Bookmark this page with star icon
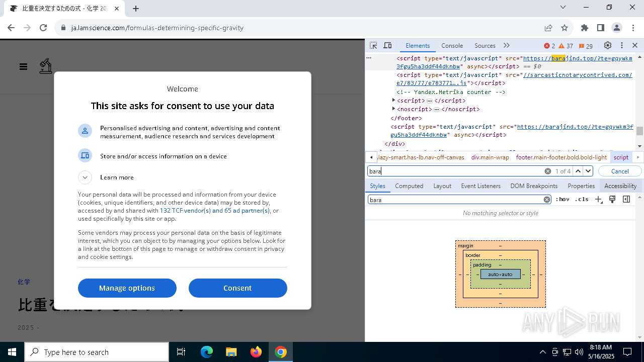 click(565, 28)
